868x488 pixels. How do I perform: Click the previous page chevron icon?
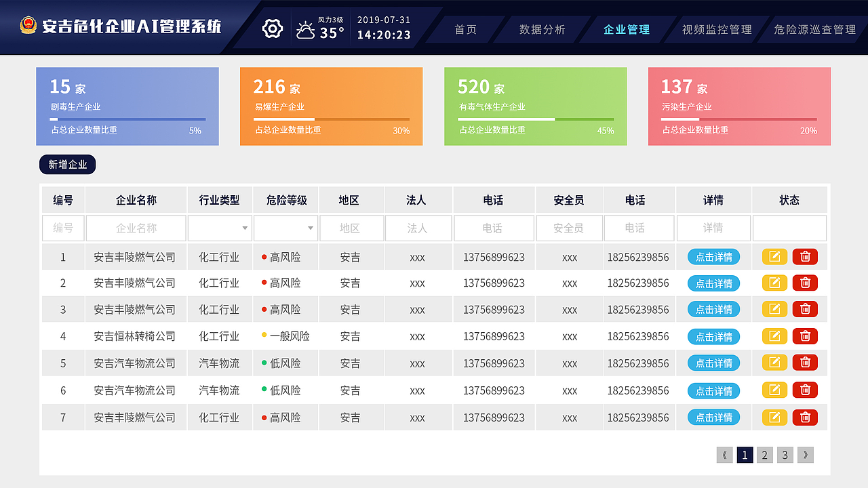click(x=724, y=455)
